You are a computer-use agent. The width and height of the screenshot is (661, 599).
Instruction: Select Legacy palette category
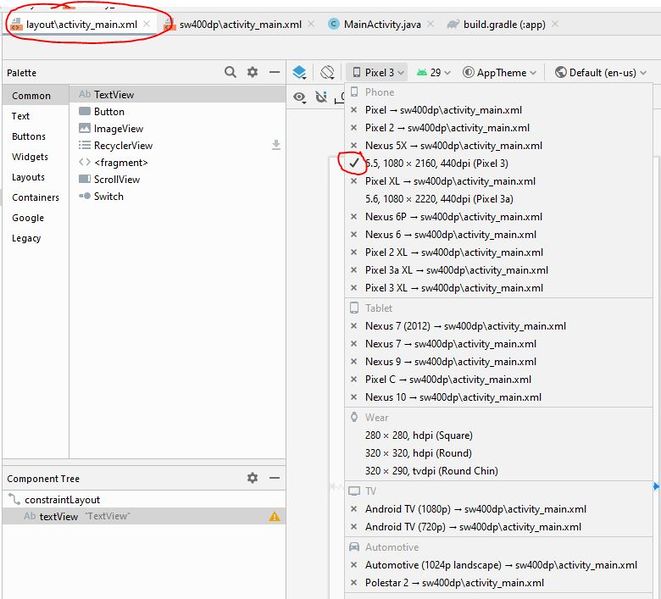pos(35,238)
